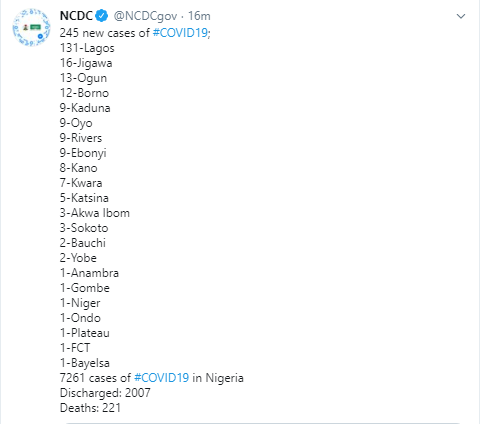Expand the tweet options chevron

[x=461, y=16]
